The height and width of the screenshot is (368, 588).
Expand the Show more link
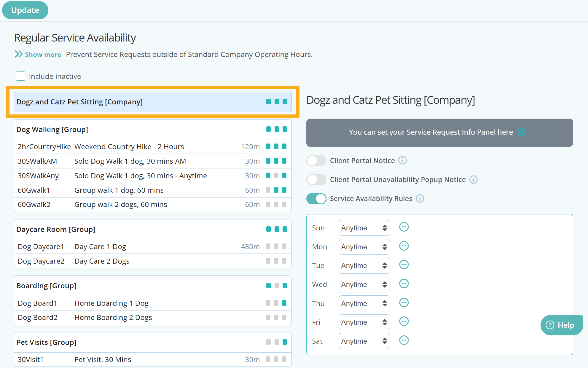pyautogui.click(x=38, y=55)
